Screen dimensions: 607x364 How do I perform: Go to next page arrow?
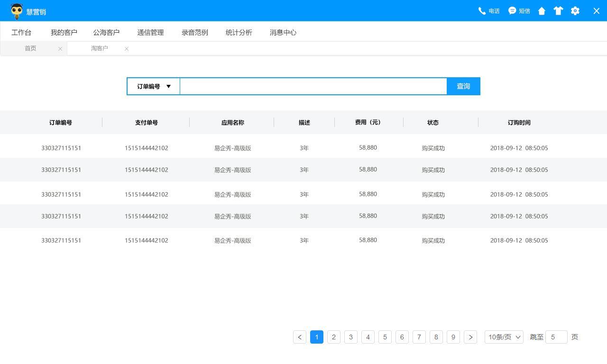pos(470,337)
